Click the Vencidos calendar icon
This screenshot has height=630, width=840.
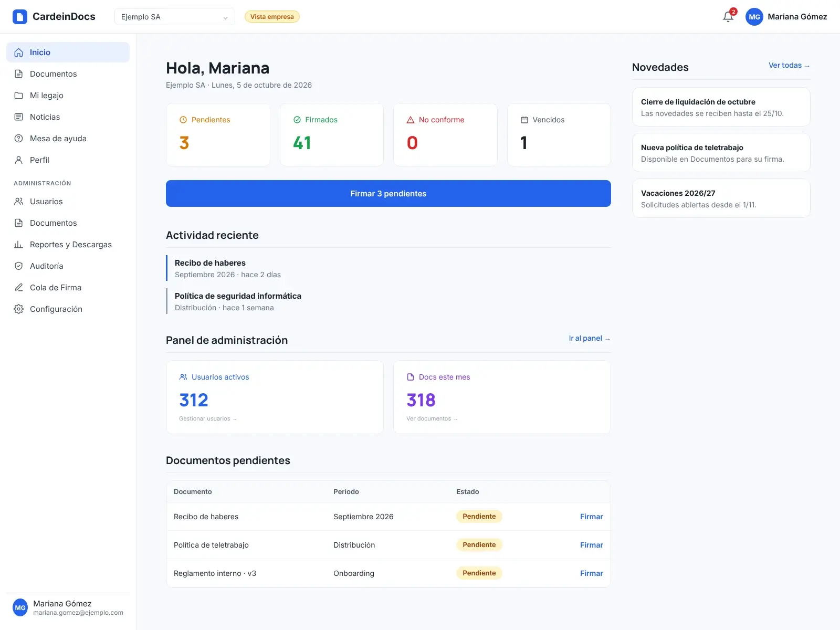(x=524, y=120)
